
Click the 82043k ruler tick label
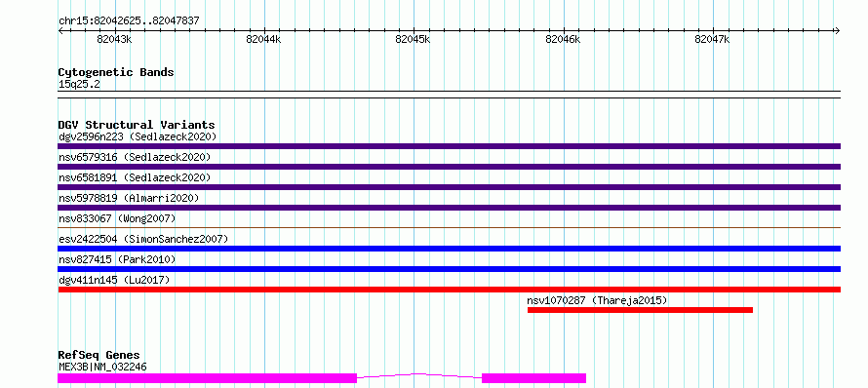114,39
